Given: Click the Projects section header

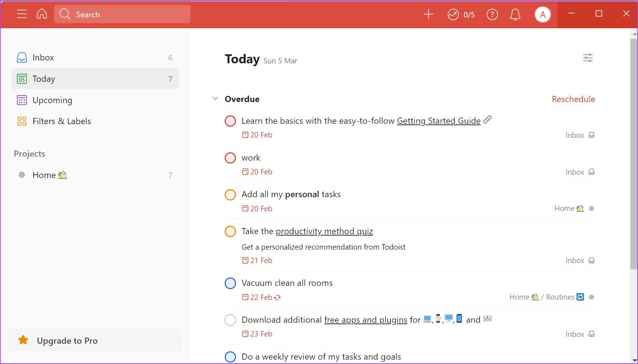Looking at the screenshot, I should pos(30,154).
